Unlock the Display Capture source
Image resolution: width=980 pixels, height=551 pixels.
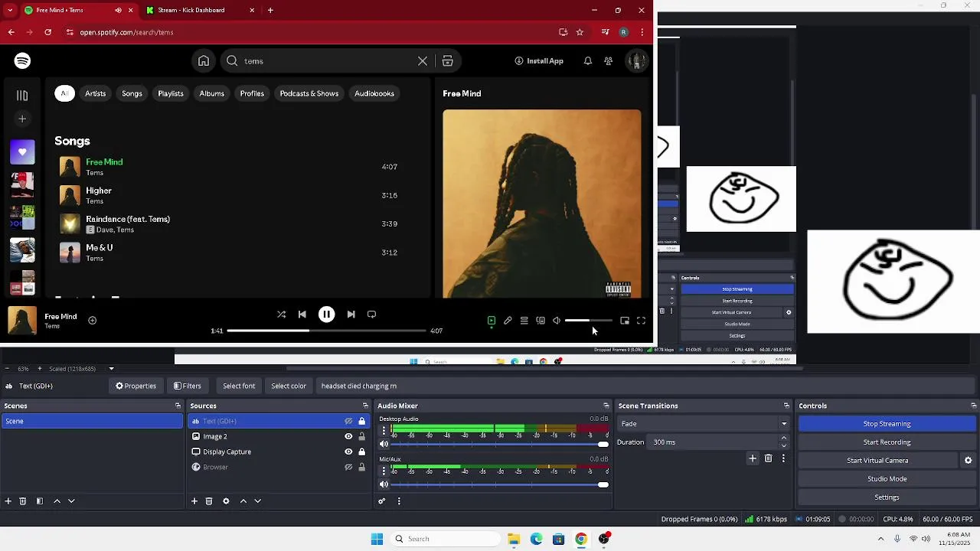[362, 452]
